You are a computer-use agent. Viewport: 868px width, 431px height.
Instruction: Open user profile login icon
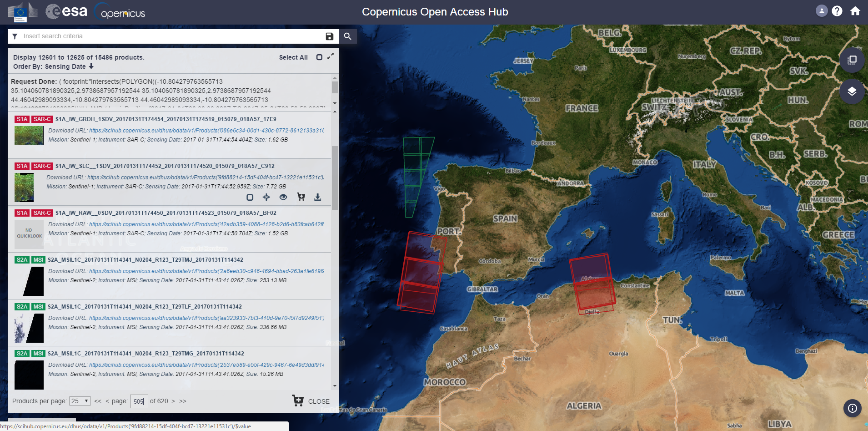click(x=822, y=11)
